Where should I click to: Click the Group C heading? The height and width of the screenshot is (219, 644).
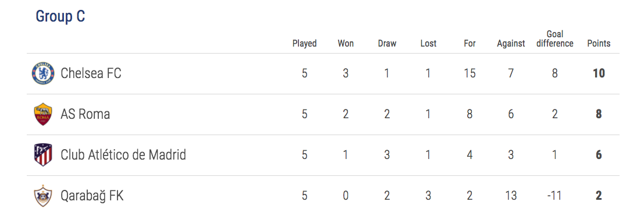coord(61,16)
